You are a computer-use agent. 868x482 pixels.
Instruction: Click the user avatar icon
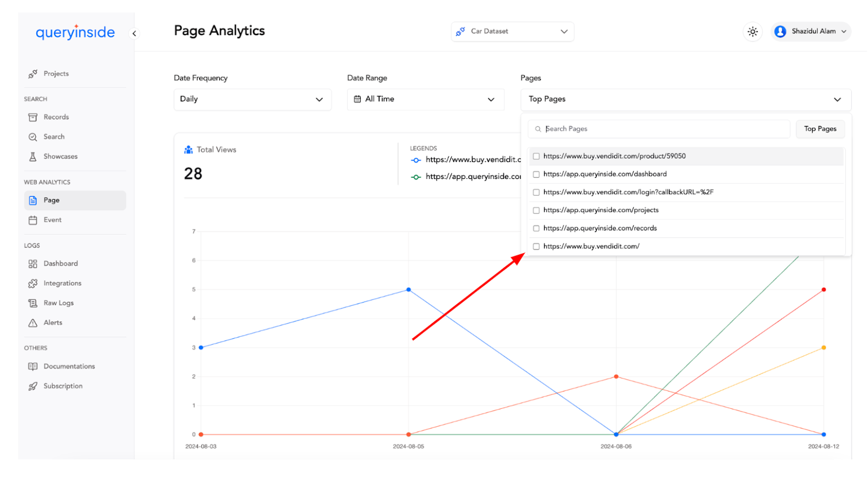point(780,31)
